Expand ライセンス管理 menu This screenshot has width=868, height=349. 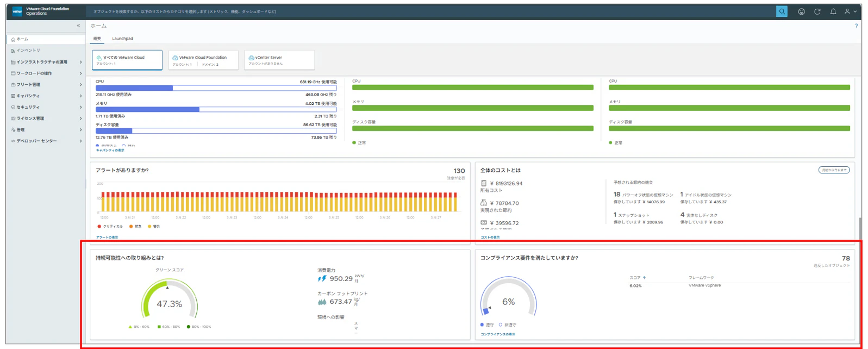[x=80, y=119]
